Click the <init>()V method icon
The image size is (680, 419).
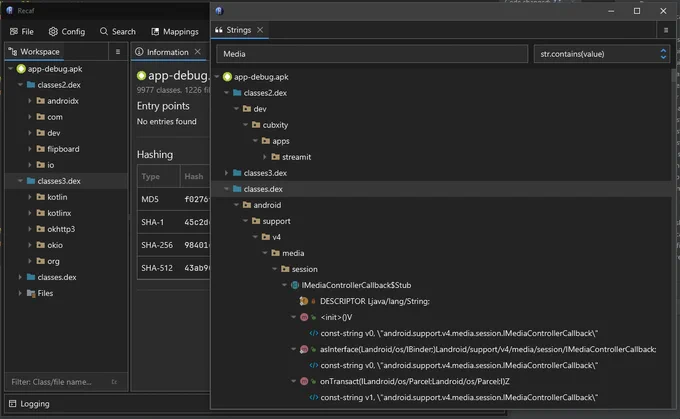304,318
